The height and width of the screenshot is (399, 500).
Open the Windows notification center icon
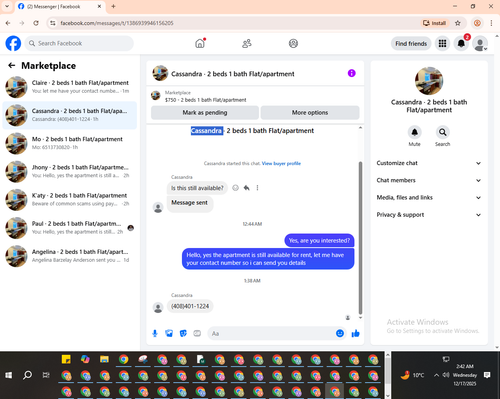tap(487, 375)
